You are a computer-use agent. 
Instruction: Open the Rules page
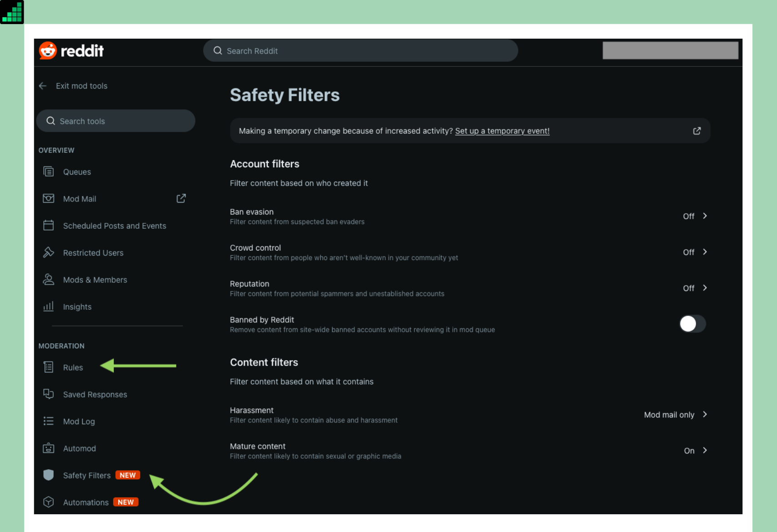[73, 367]
